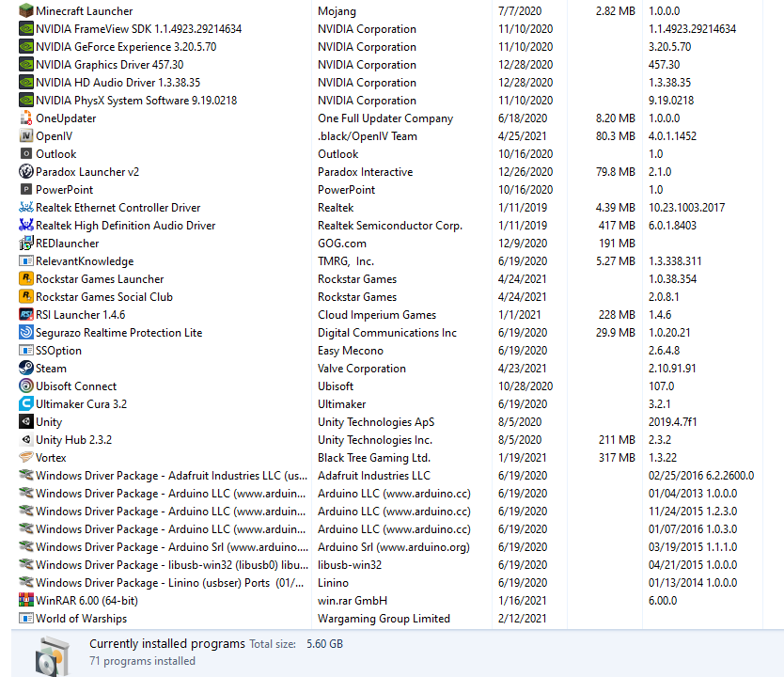Click the RelevantKnowledge program icon
Viewport: 784px width, 677px height.
[26, 261]
